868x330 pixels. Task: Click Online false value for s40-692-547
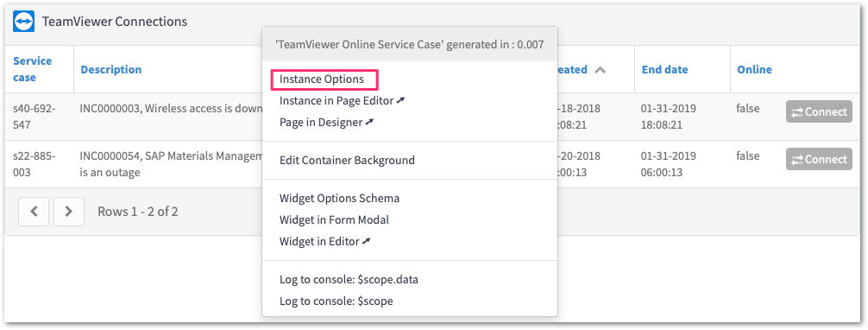point(748,109)
